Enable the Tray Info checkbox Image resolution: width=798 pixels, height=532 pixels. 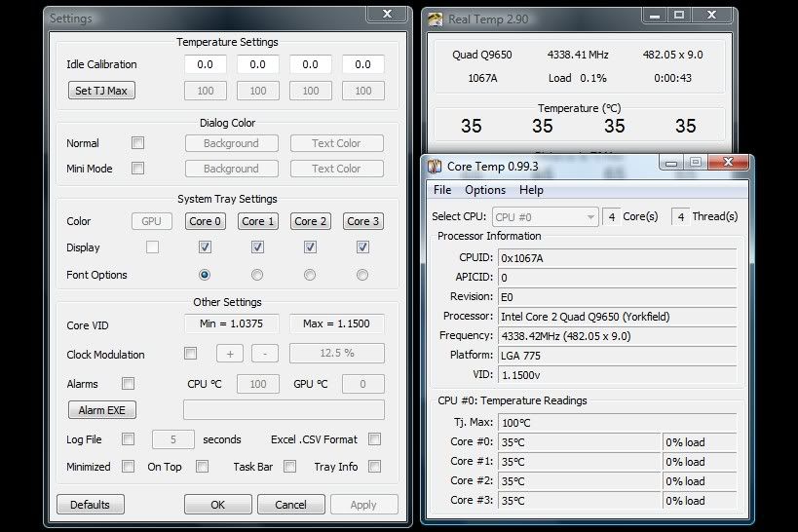pos(374,466)
